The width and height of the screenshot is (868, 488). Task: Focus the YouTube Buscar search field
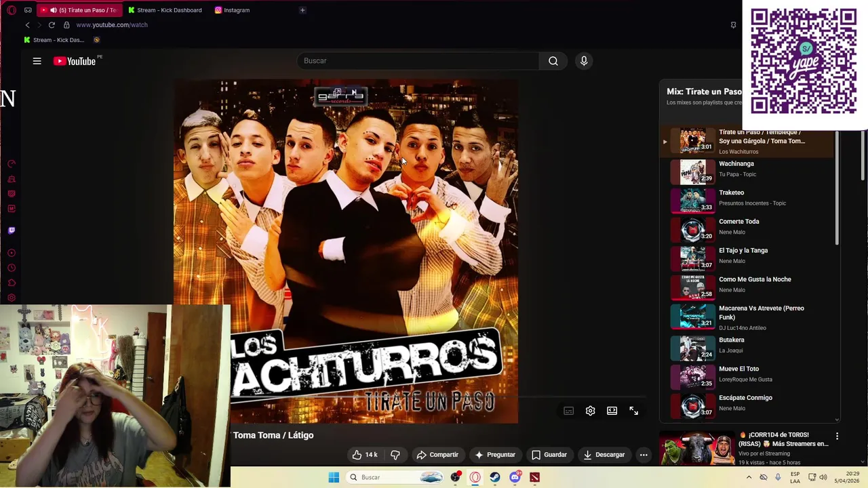point(418,61)
